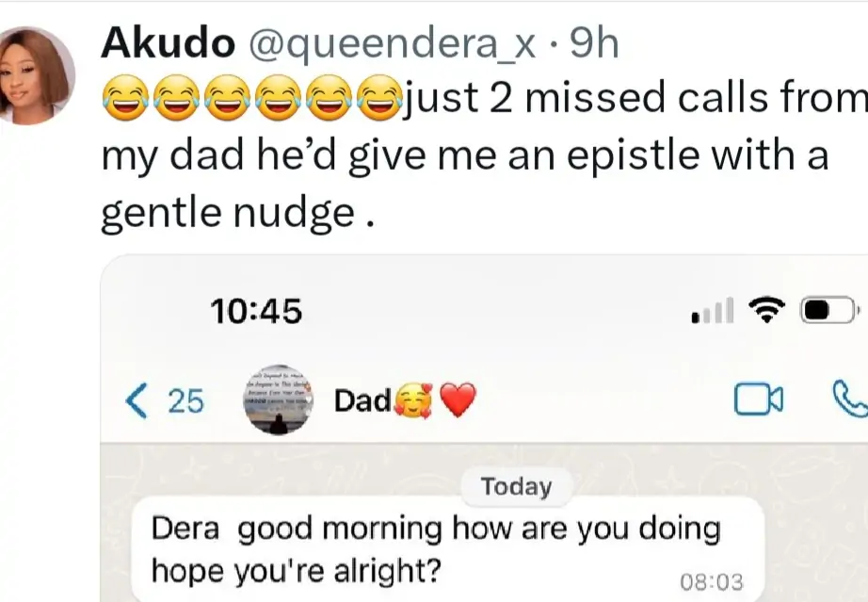Tap the Today date label
This screenshot has height=602, width=868.
[516, 487]
